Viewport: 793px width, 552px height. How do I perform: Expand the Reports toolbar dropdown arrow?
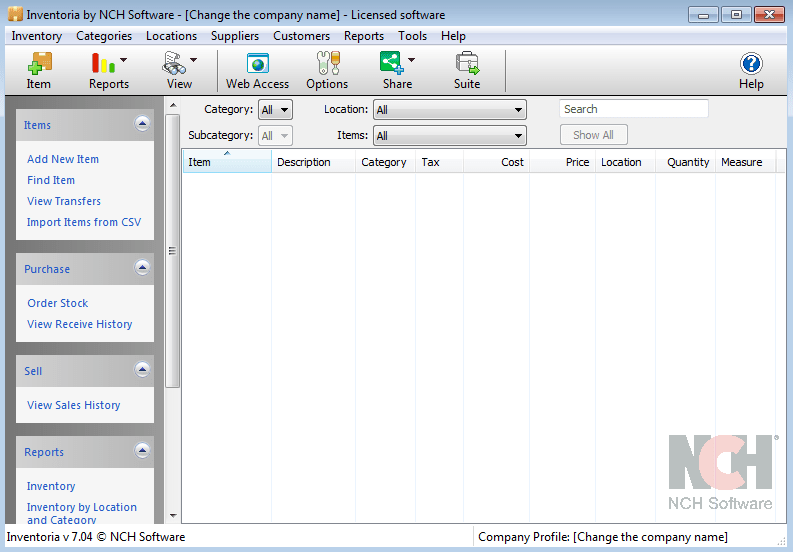[x=123, y=60]
